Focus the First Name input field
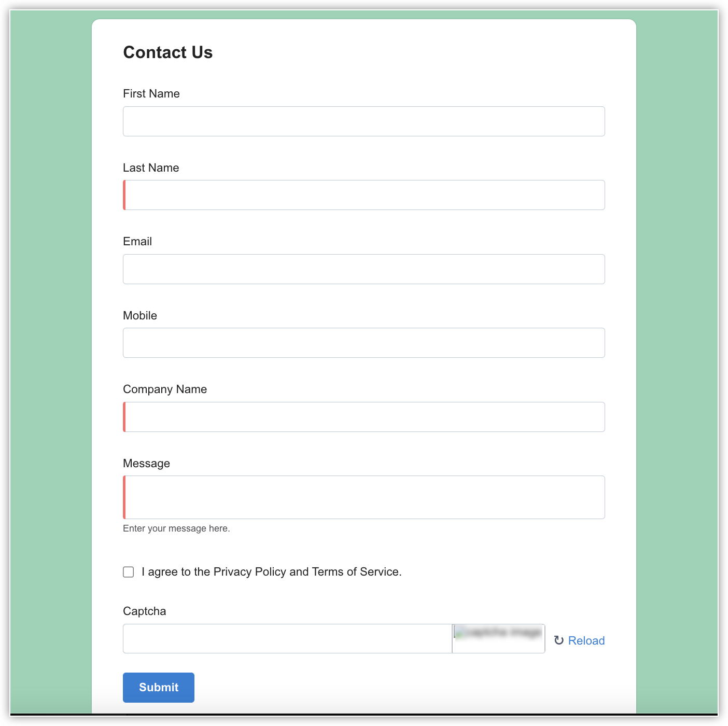Image resolution: width=728 pixels, height=726 pixels. tap(364, 121)
